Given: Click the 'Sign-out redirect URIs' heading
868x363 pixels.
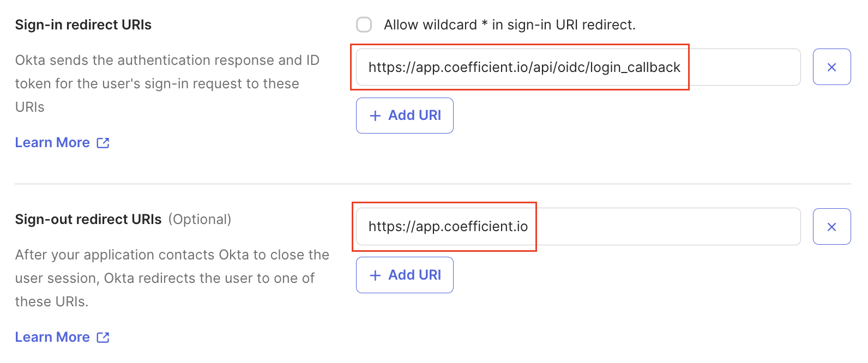Looking at the screenshot, I should click(x=88, y=219).
